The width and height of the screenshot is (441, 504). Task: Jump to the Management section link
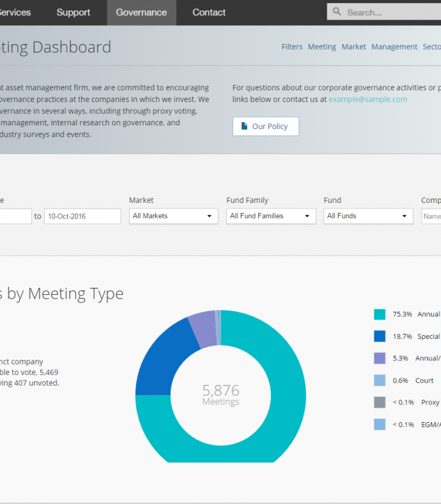pos(394,47)
